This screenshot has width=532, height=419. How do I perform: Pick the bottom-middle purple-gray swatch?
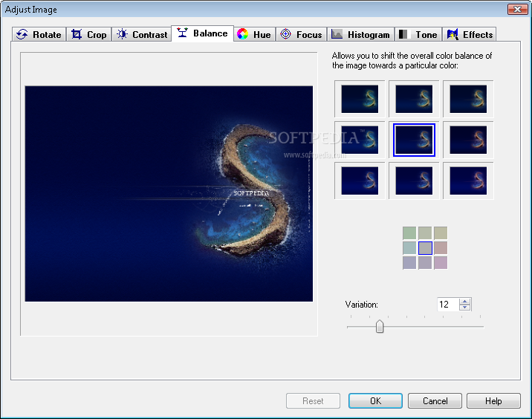(425, 263)
